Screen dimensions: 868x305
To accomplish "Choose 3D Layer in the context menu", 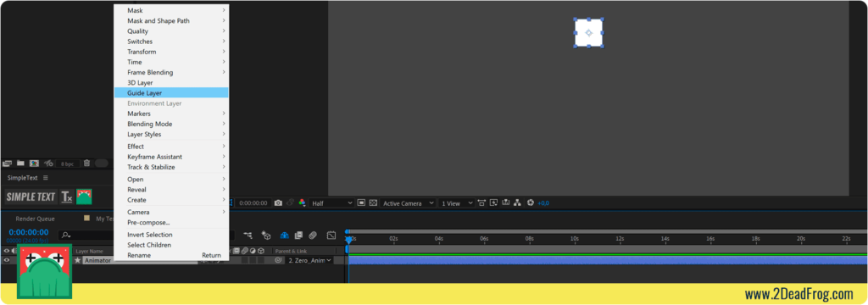I will [x=171, y=82].
